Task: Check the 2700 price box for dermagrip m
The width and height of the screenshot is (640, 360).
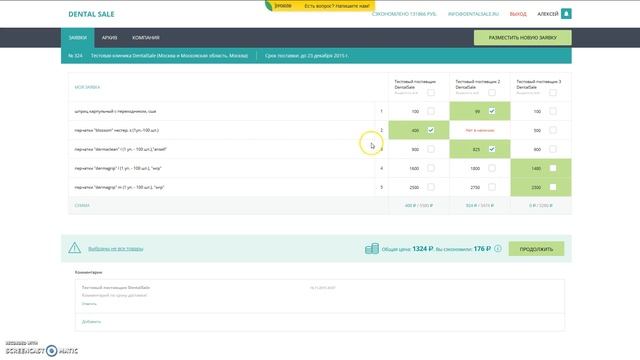Action: (x=492, y=187)
